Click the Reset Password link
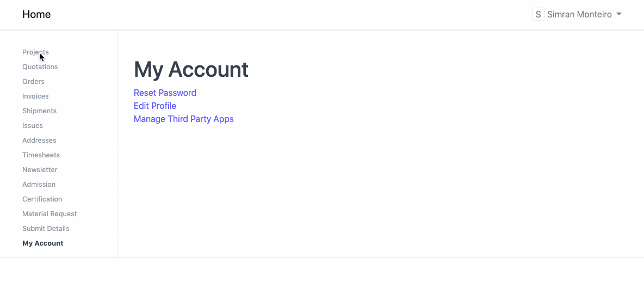This screenshot has width=644, height=293. tap(165, 93)
